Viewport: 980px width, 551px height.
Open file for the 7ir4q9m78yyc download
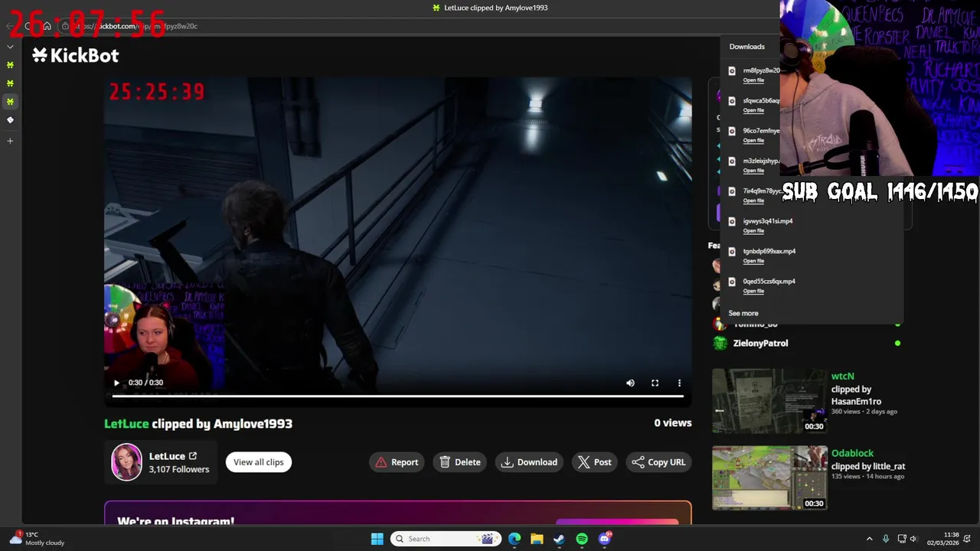753,201
